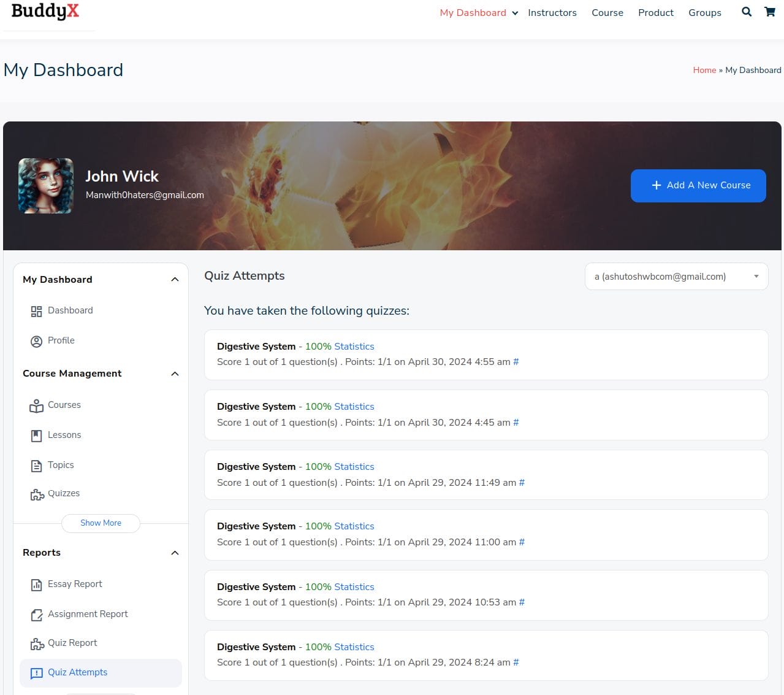Click the Courses icon in sidebar
The width and height of the screenshot is (784, 695).
pyautogui.click(x=36, y=405)
